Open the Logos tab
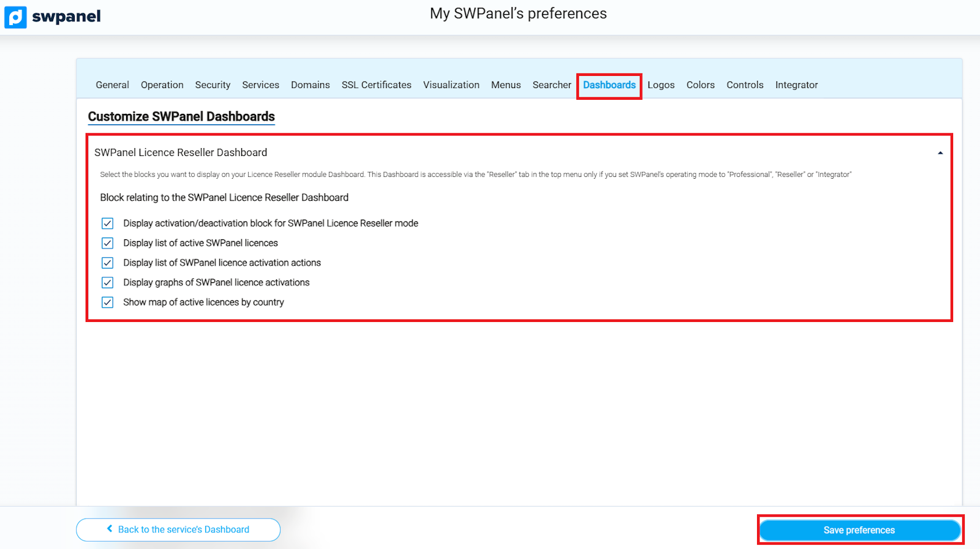The width and height of the screenshot is (980, 549). (661, 85)
